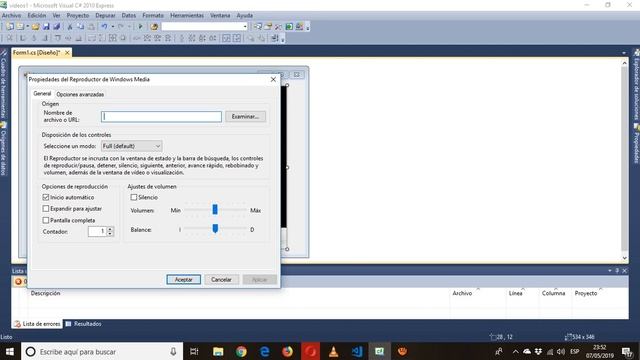This screenshot has width=640, height=360.
Task: Open the active files dropdown arrow
Action: click(x=624, y=53)
